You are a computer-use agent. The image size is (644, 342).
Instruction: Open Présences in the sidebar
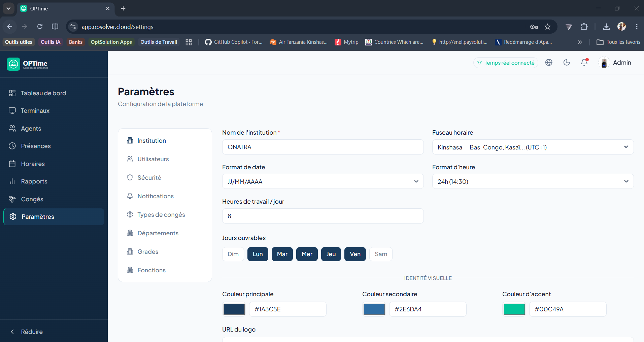tap(54, 146)
